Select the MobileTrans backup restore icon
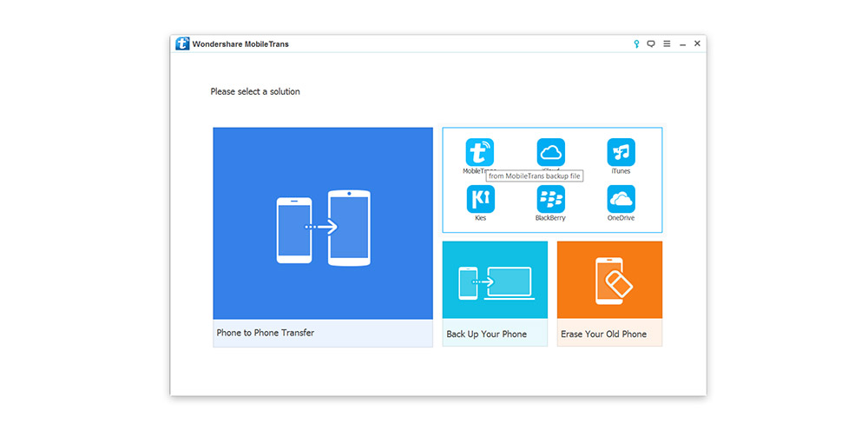Screen dimensions: 868x444 tap(479, 152)
